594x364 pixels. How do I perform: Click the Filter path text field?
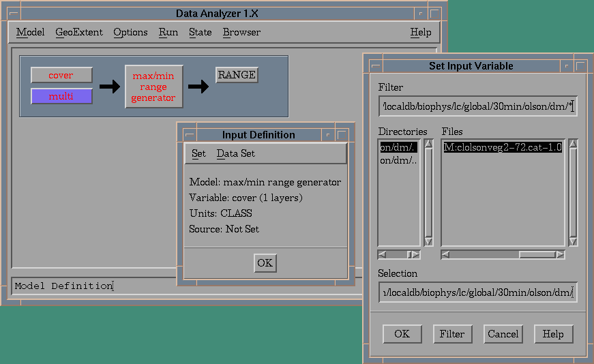pyautogui.click(x=477, y=106)
